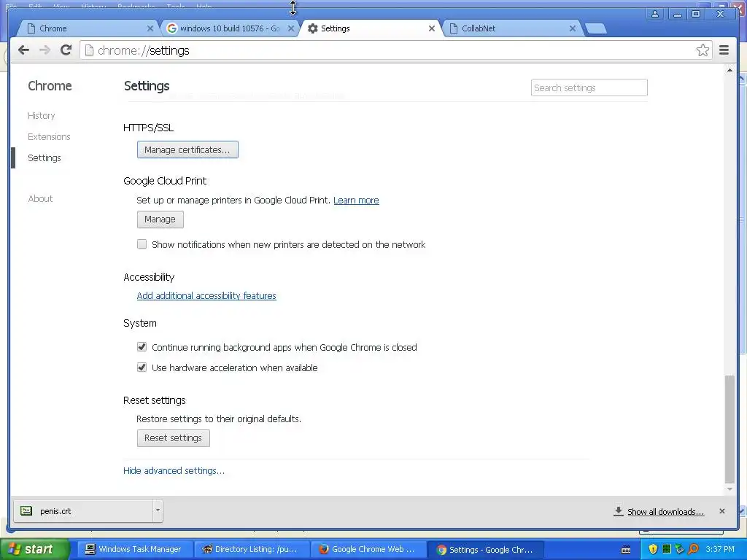This screenshot has width=747, height=560.
Task: Bookmark this page with the star icon
Action: tap(703, 50)
